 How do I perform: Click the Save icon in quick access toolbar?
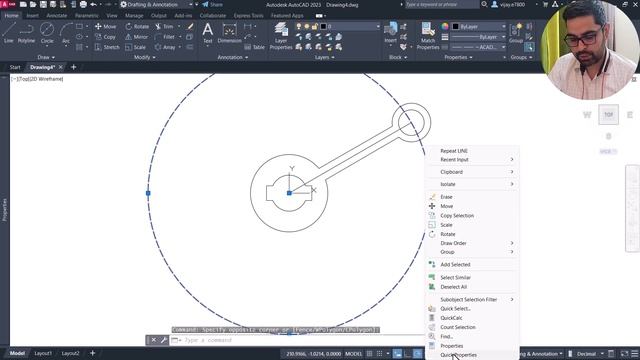pos(43,4)
